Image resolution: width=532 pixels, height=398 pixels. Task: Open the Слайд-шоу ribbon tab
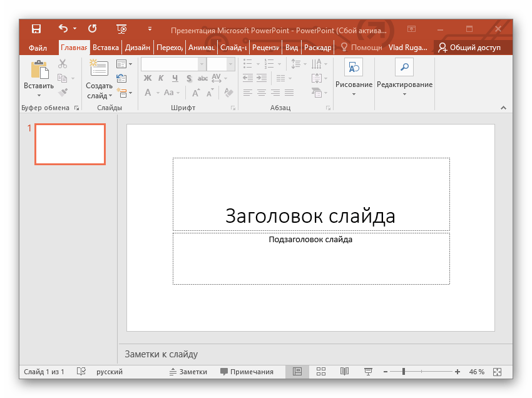[x=233, y=48]
